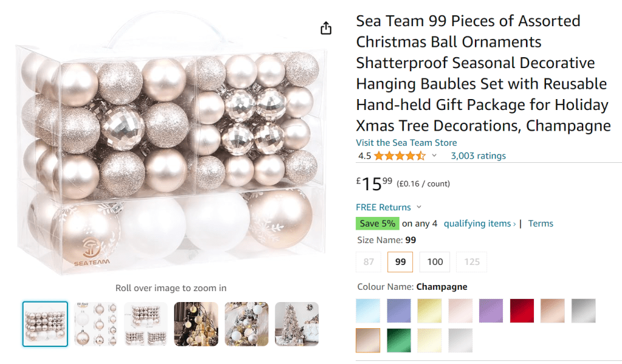Screen dimensions: 622x364
Task: Choose the purple colour swatch
Action: 491,311
